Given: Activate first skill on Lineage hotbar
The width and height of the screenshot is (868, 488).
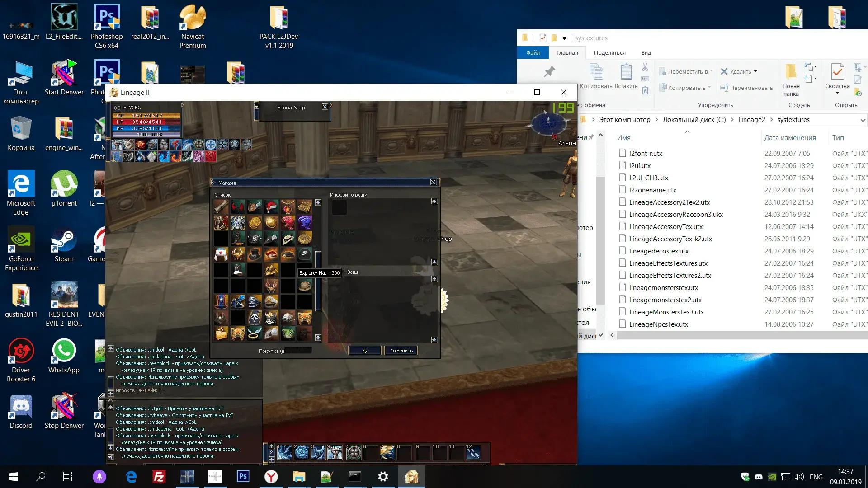Looking at the screenshot, I should tap(285, 452).
